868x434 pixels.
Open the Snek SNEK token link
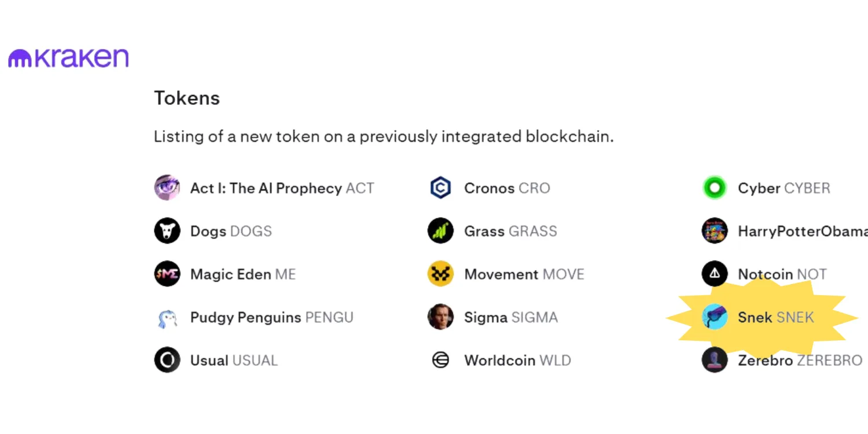[x=776, y=317]
